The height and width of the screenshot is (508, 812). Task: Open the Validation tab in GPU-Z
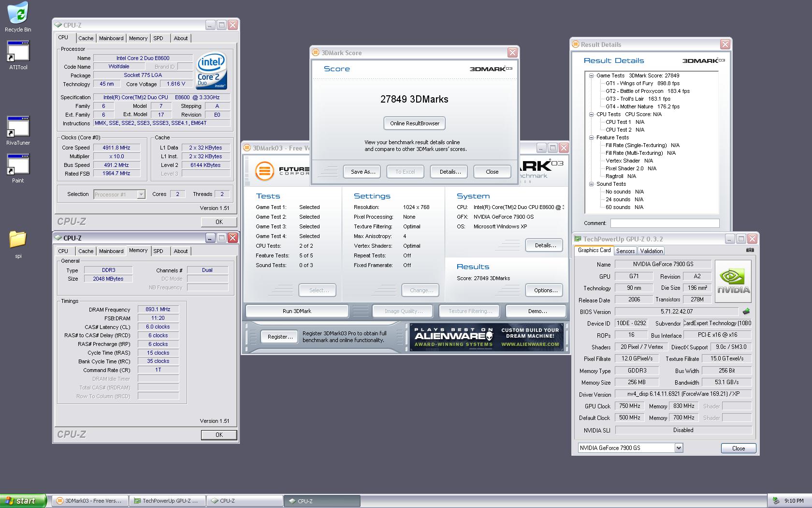coord(652,251)
